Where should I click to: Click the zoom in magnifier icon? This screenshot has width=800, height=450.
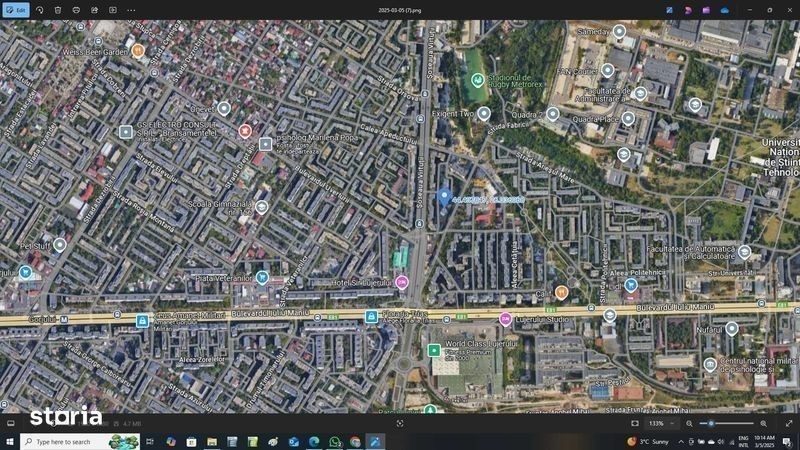[x=763, y=423]
